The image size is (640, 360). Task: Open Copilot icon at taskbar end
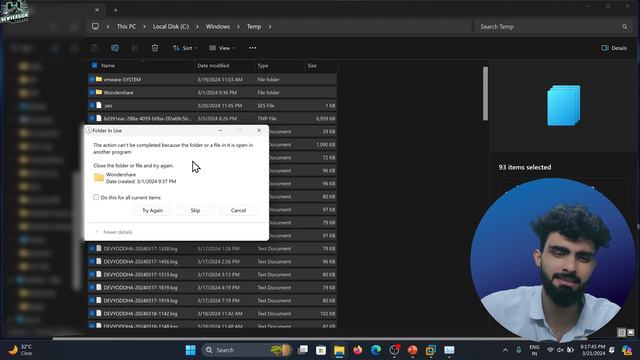tap(627, 350)
